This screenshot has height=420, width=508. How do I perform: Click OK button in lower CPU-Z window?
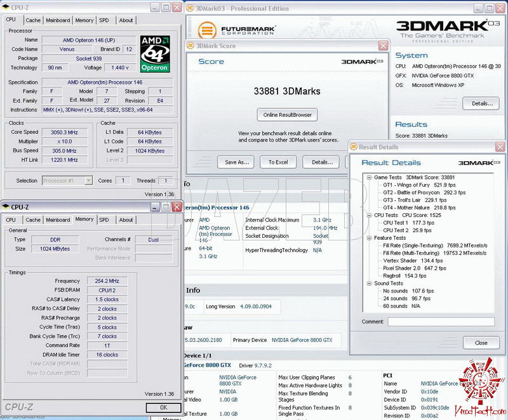[164, 407]
